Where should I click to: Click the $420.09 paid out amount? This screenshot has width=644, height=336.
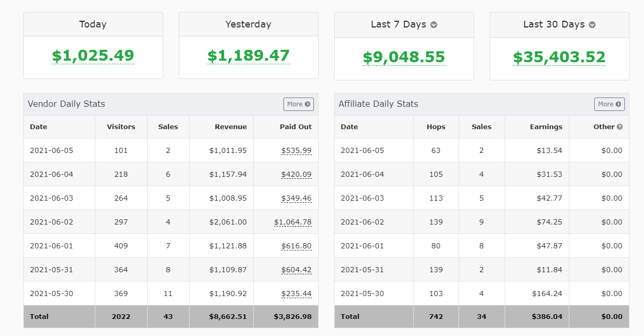pyautogui.click(x=296, y=175)
